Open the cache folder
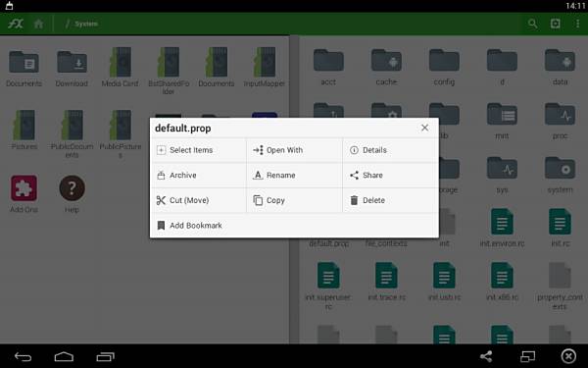588x368 pixels. pos(386,68)
